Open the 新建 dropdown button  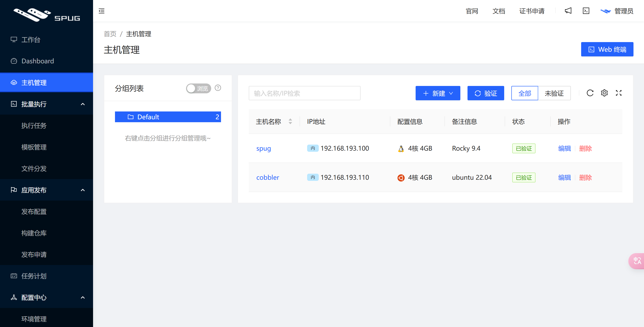coord(438,93)
